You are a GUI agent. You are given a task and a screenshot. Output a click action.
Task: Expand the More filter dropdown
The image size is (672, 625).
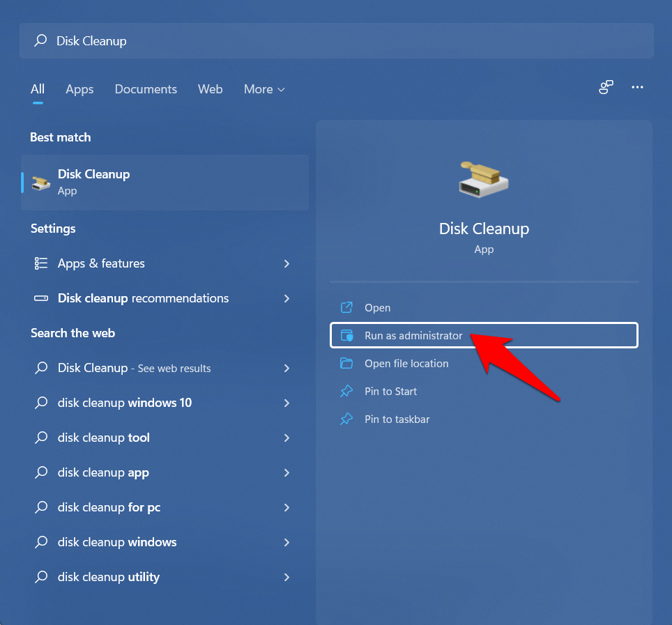click(x=264, y=89)
